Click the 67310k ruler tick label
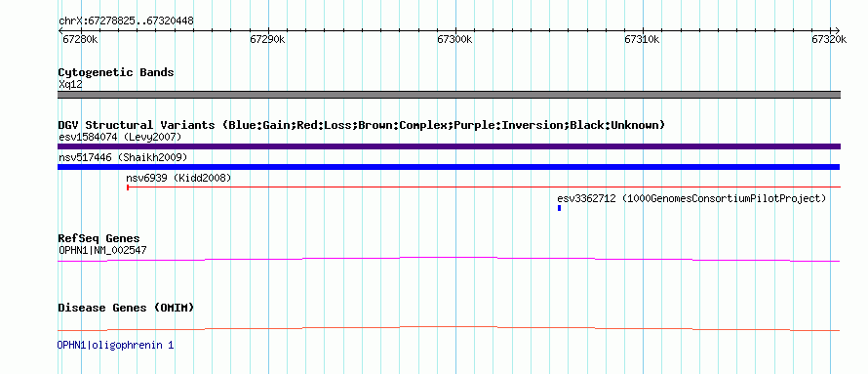Viewport: 868px width, 374px height. 642,40
